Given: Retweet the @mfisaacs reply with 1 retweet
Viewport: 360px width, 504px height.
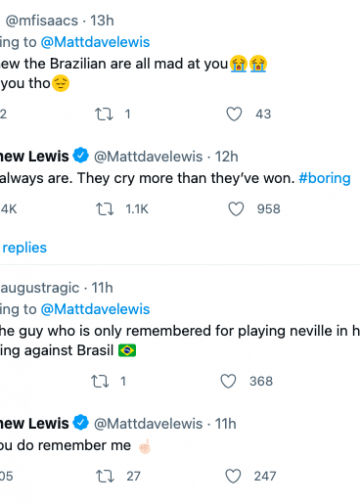Looking at the screenshot, I should tap(104, 114).
